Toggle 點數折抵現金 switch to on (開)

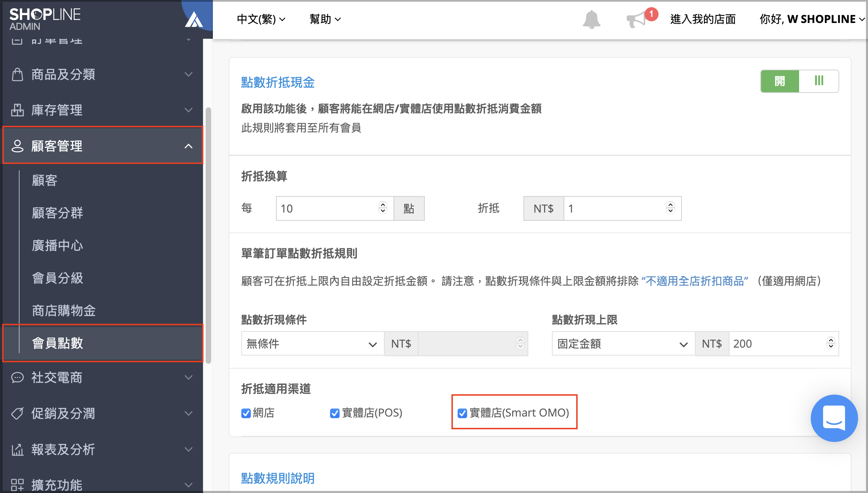click(x=780, y=81)
